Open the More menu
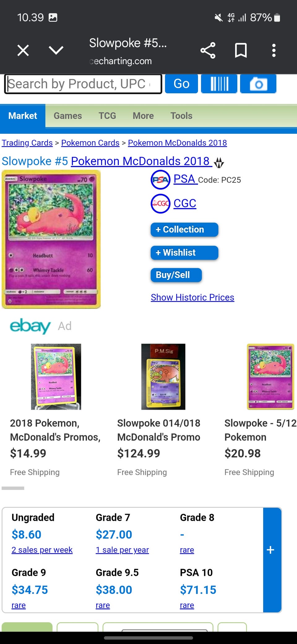This screenshot has height=644, width=297. click(x=143, y=116)
